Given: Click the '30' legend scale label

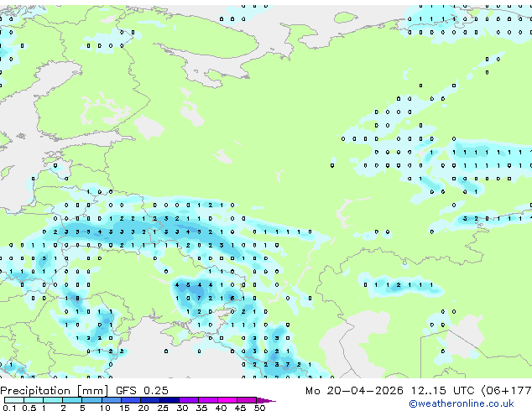Looking at the screenshot, I should click(x=182, y=408).
